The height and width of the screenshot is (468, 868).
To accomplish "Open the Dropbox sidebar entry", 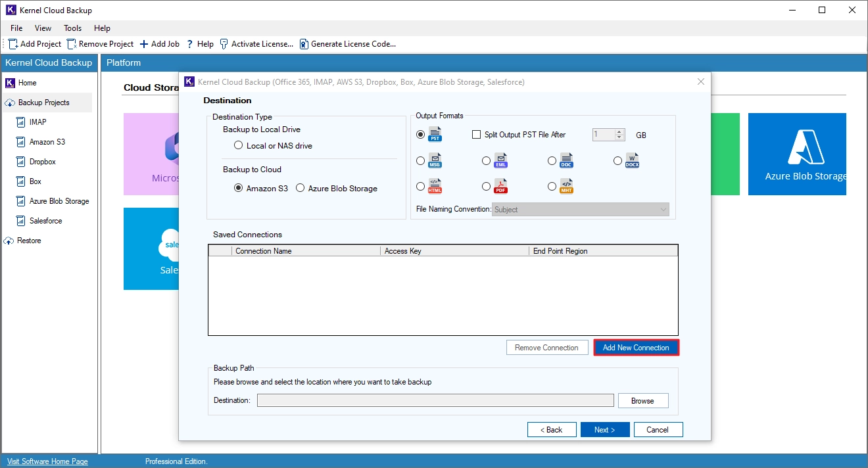I will pos(36,162).
